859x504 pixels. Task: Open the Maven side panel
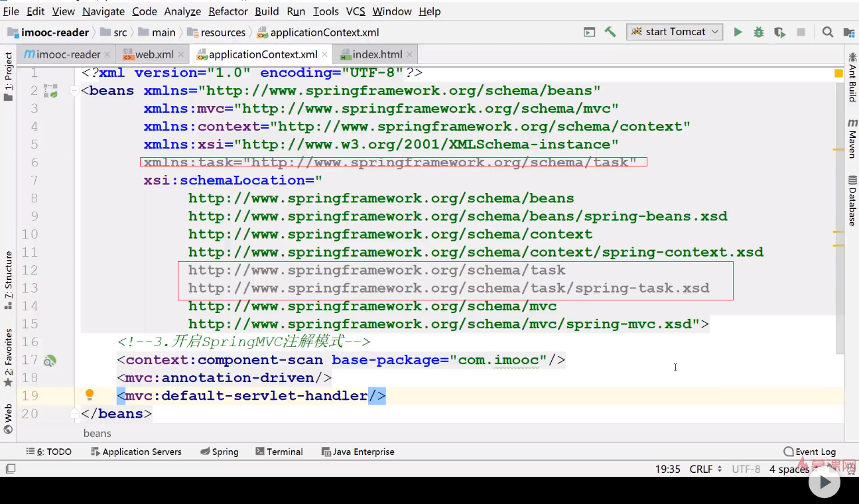coord(852,138)
